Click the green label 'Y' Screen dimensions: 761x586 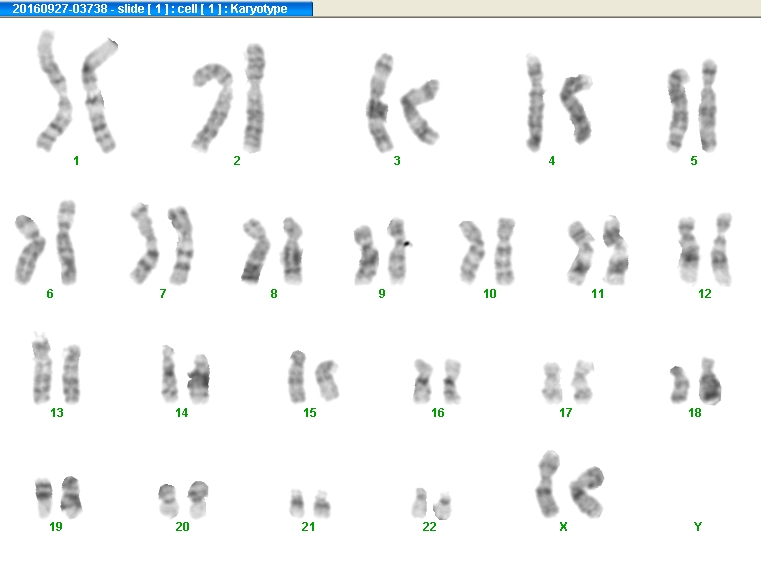[698, 527]
